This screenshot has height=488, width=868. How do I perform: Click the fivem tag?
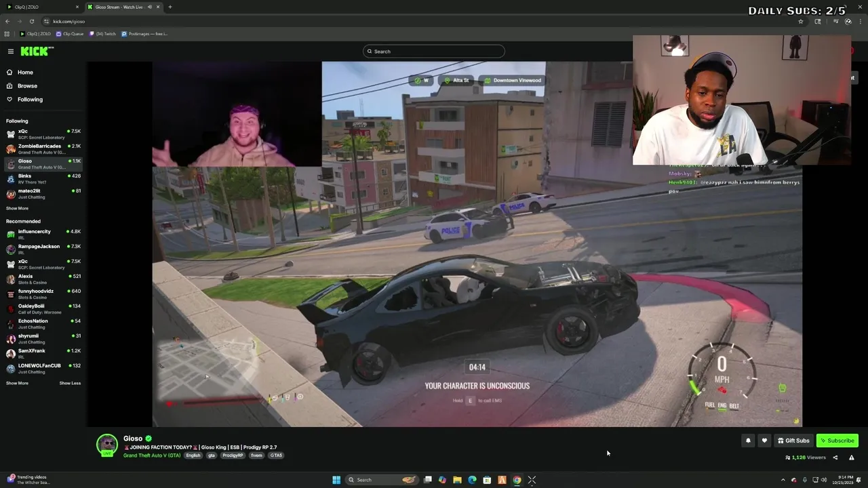click(x=256, y=455)
